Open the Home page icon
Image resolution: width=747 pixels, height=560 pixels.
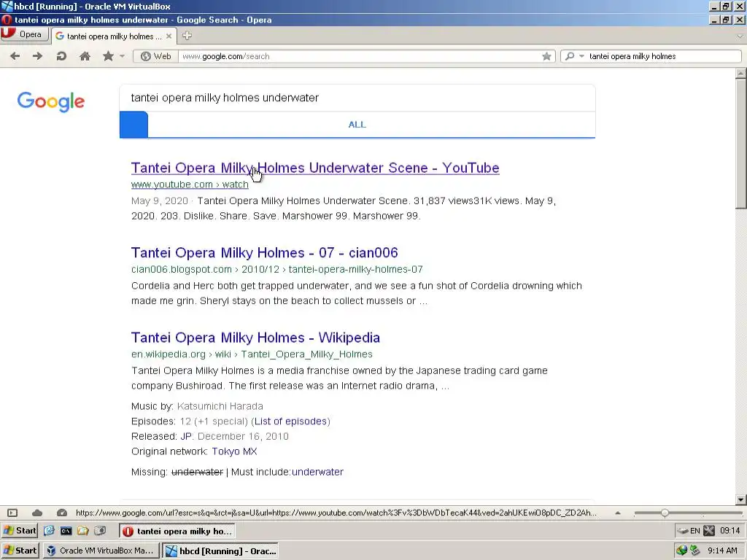[85, 56]
